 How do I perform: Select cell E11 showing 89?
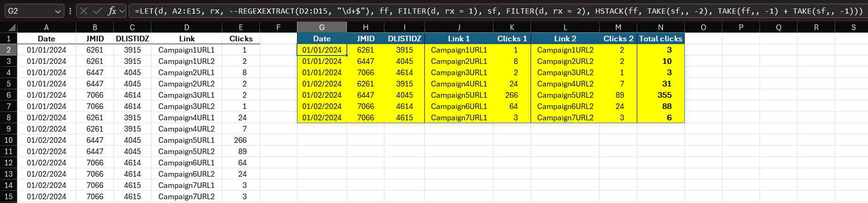click(241, 151)
